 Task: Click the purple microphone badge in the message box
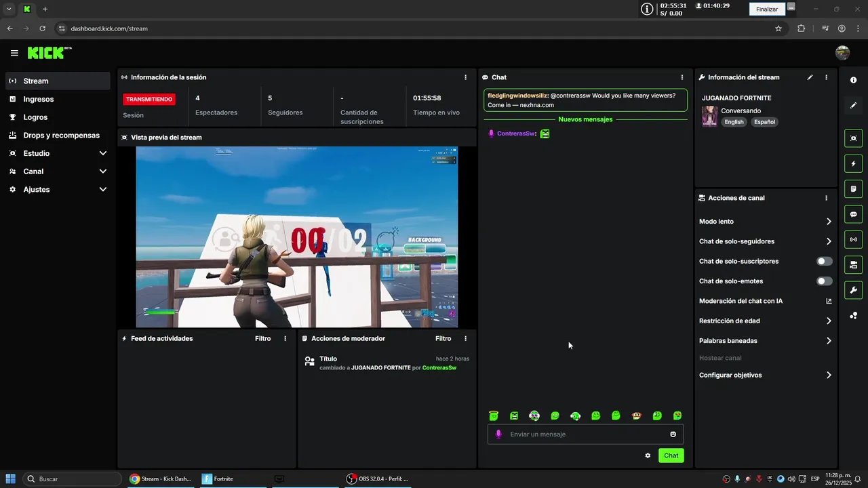coord(498,434)
